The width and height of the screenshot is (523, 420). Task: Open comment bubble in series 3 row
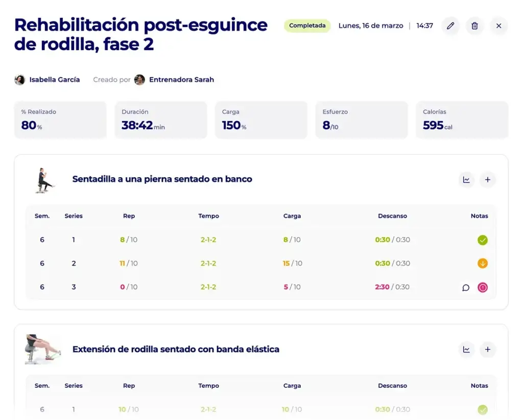[466, 287]
